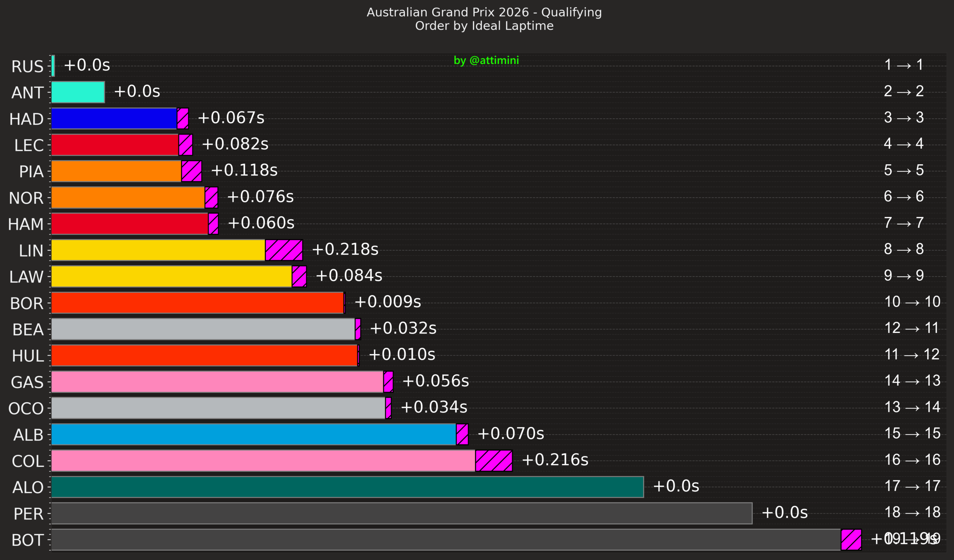The width and height of the screenshot is (954, 560).
Task: Click the 1 → 1 position text
Action: click(x=904, y=65)
